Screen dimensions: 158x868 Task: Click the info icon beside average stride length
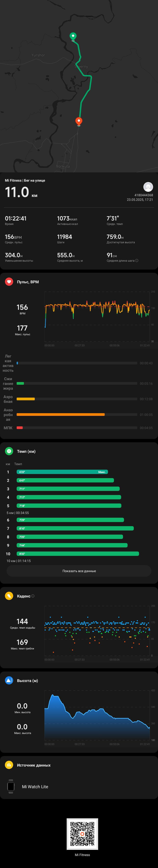tap(136, 260)
